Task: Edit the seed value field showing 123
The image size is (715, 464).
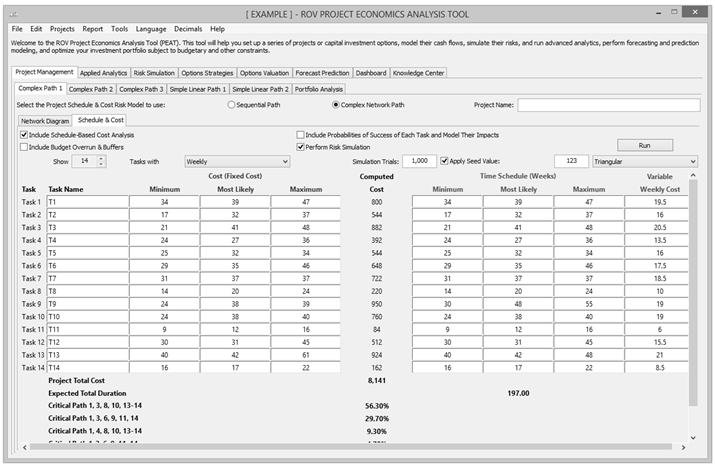Action: (571, 161)
